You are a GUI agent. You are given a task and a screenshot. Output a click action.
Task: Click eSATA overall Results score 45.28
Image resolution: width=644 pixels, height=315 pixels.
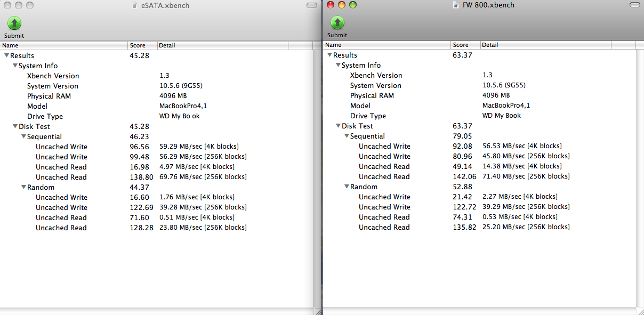click(139, 55)
